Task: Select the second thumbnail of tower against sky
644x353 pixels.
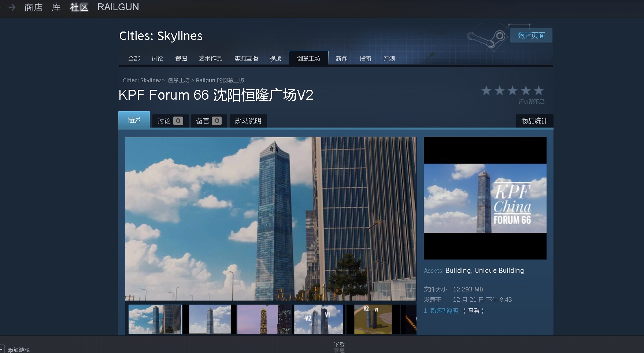Action: click(210, 319)
